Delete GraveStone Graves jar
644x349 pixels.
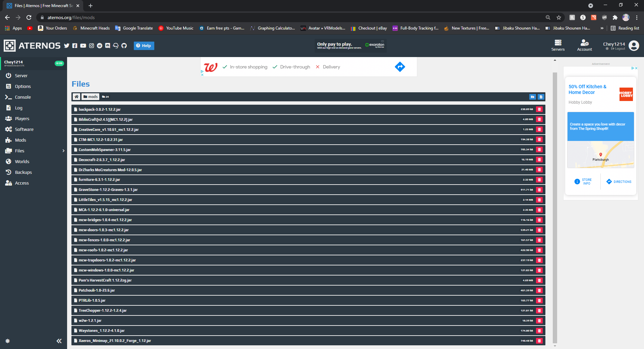pos(539,190)
